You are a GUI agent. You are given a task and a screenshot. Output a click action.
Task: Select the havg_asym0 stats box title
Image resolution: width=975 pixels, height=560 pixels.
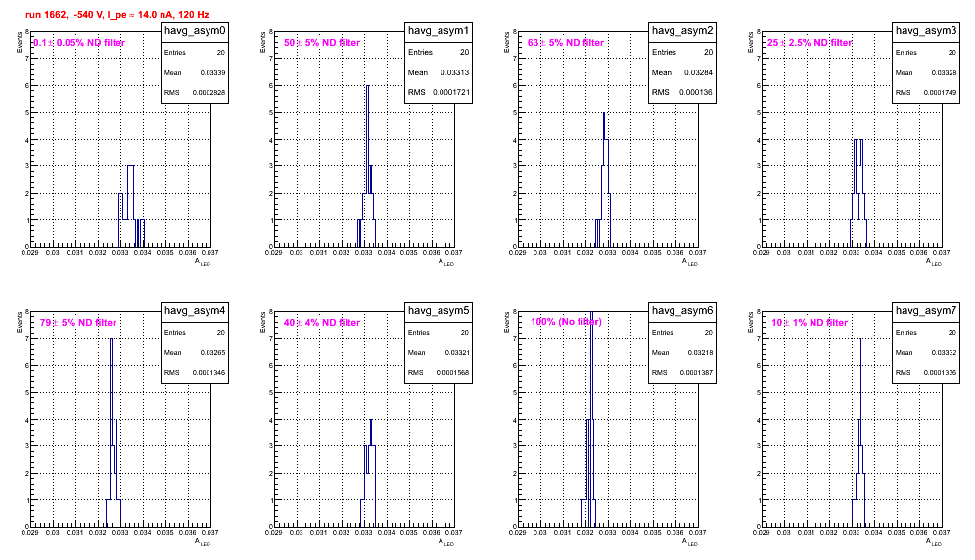click(x=195, y=31)
